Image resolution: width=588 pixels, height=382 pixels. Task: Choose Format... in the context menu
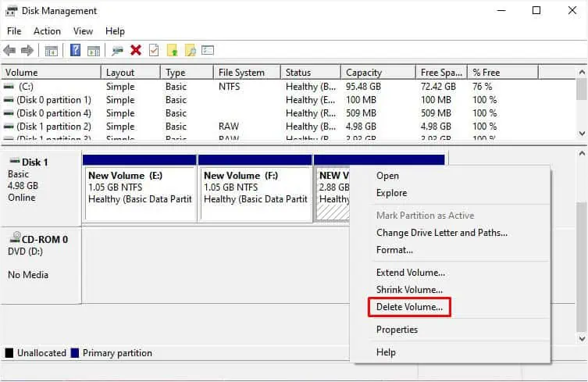click(x=394, y=250)
